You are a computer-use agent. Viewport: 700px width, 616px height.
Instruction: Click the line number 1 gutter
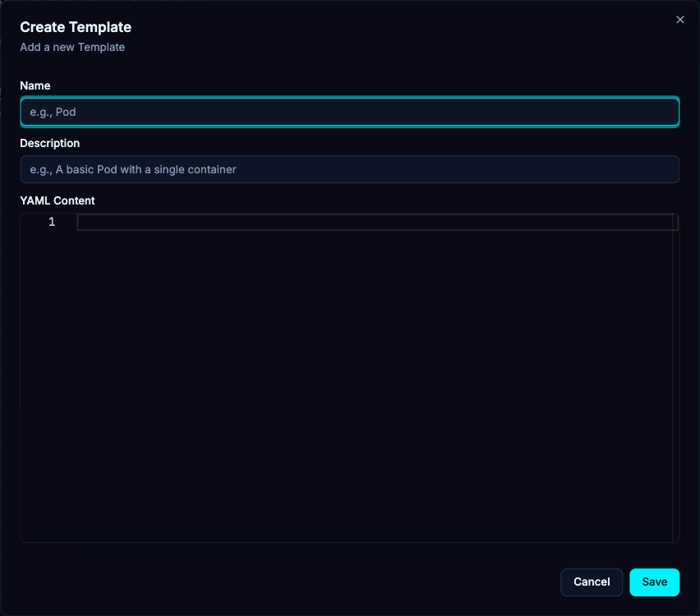coord(52,222)
